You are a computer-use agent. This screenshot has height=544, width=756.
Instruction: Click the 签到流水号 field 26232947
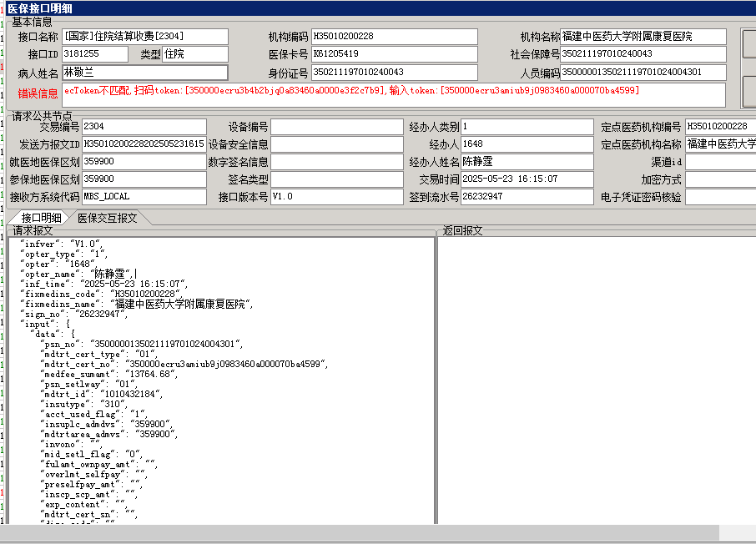tap(527, 197)
